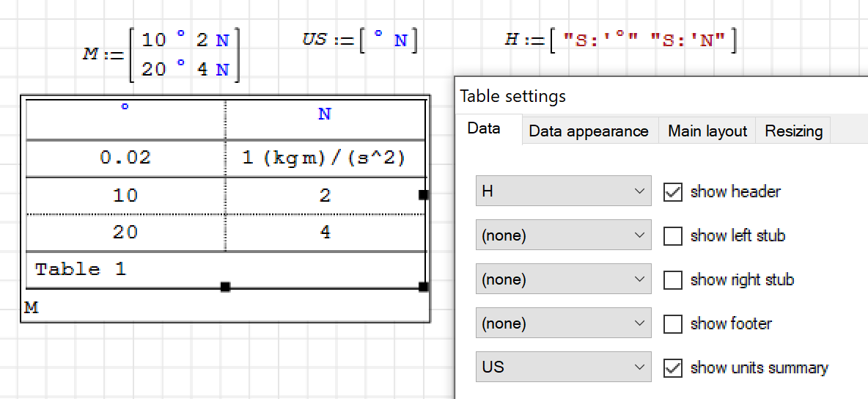Expand the left stub (none) dropdown
The image size is (868, 399).
click(x=563, y=235)
